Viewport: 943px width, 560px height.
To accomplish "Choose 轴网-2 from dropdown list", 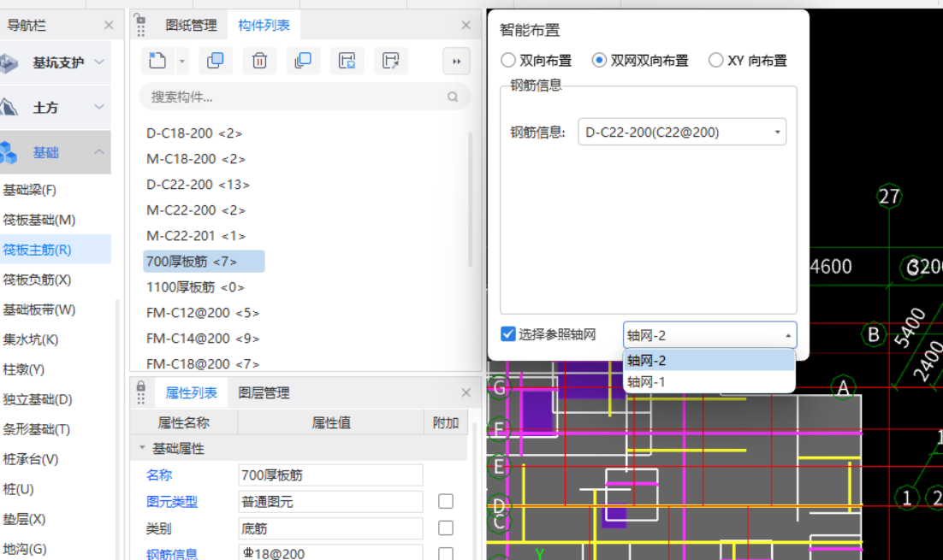I will (709, 361).
